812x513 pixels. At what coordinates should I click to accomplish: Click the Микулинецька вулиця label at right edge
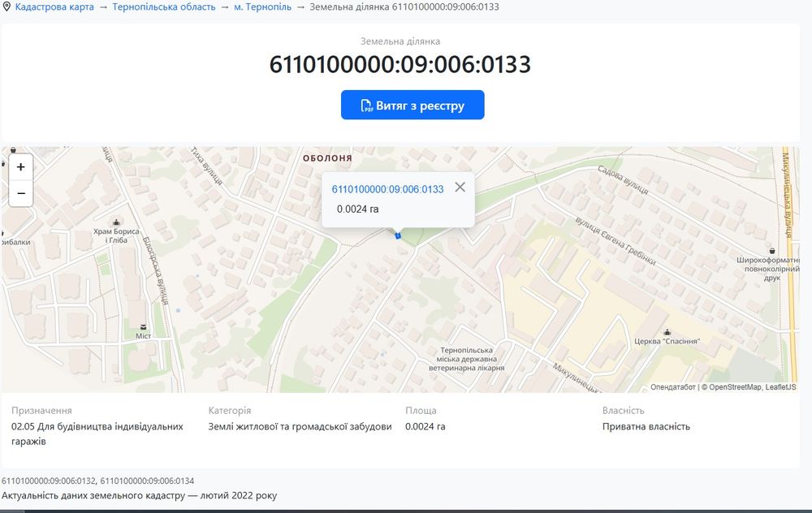coord(787,195)
